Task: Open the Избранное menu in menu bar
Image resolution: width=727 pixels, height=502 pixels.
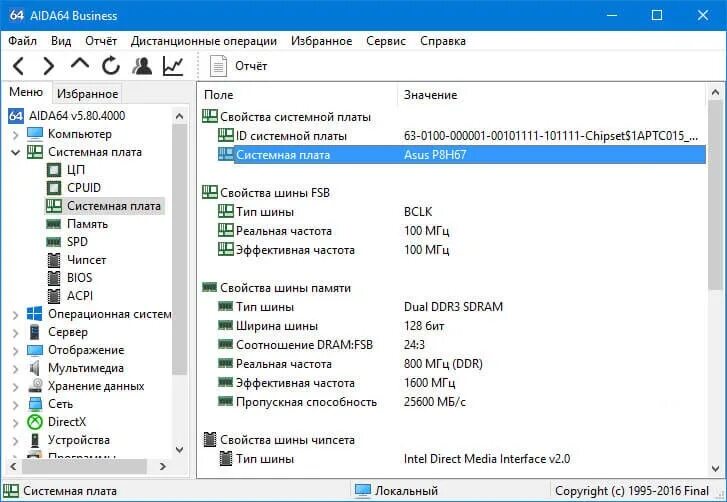Action: (321, 41)
